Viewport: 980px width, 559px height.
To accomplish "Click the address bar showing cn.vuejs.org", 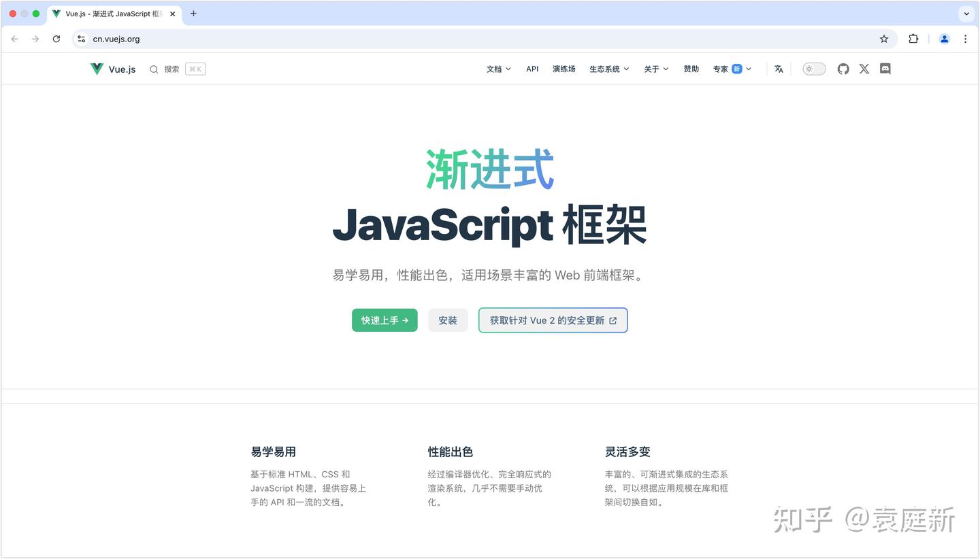I will pyautogui.click(x=116, y=39).
